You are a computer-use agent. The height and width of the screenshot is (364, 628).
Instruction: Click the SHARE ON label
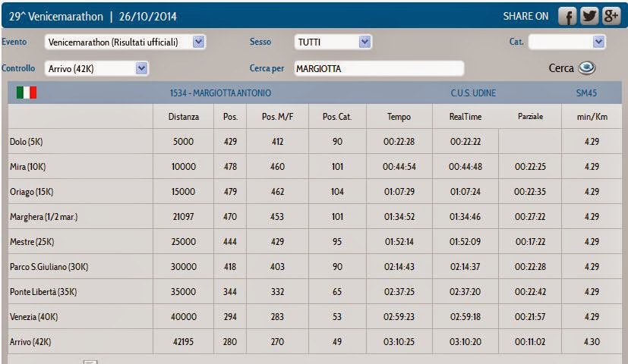tap(525, 17)
